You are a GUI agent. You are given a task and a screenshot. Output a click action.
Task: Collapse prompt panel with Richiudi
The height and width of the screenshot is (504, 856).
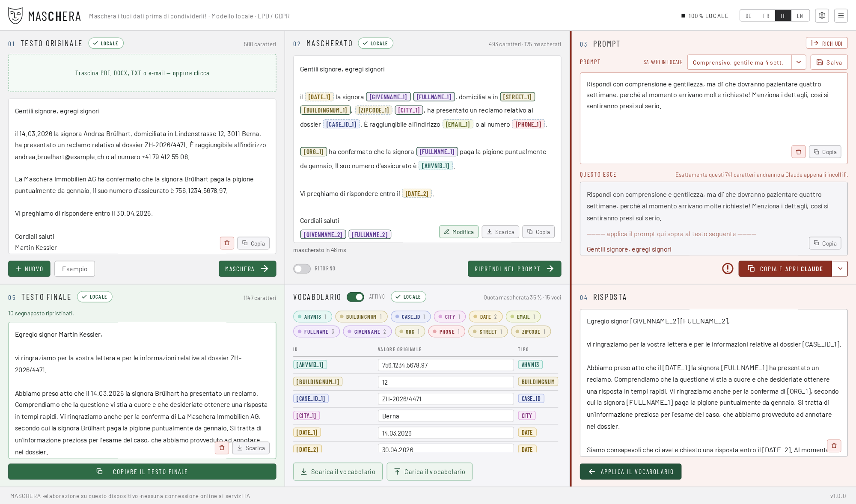(827, 43)
